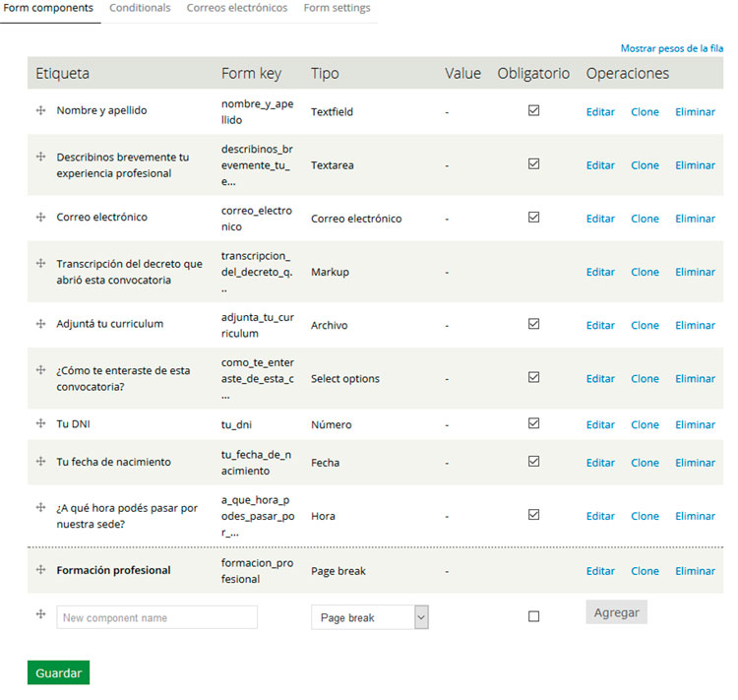Toggle Obligatorio checkbox for Tu DNI
Screen dimensions: 738x700
pos(533,423)
